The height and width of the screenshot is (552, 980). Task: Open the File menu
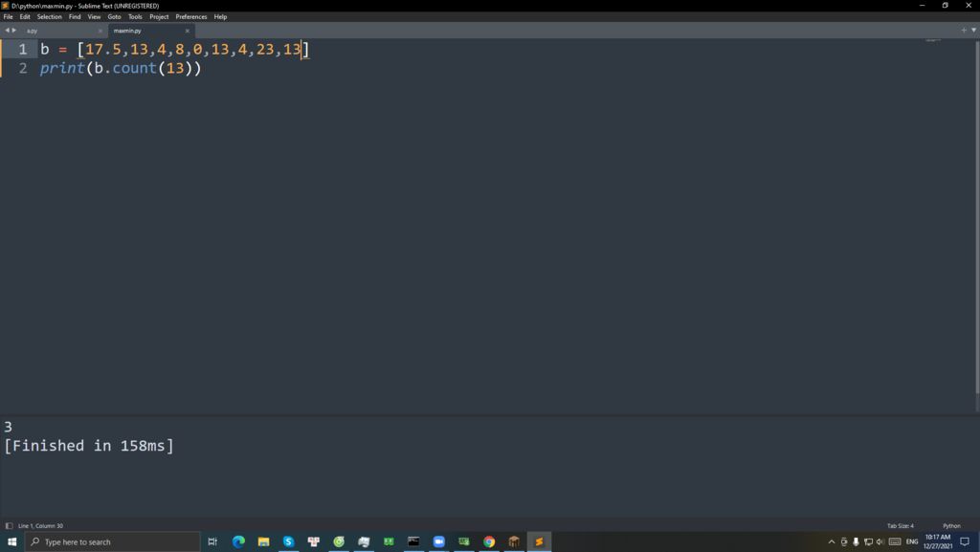(x=8, y=17)
